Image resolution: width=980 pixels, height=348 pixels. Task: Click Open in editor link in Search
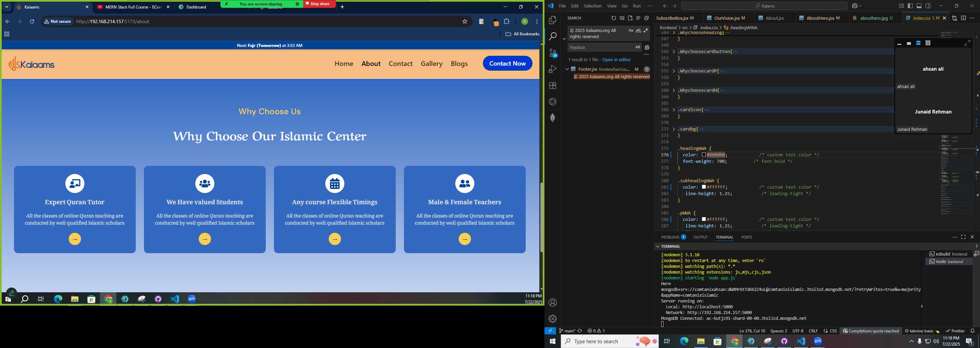pos(616,60)
